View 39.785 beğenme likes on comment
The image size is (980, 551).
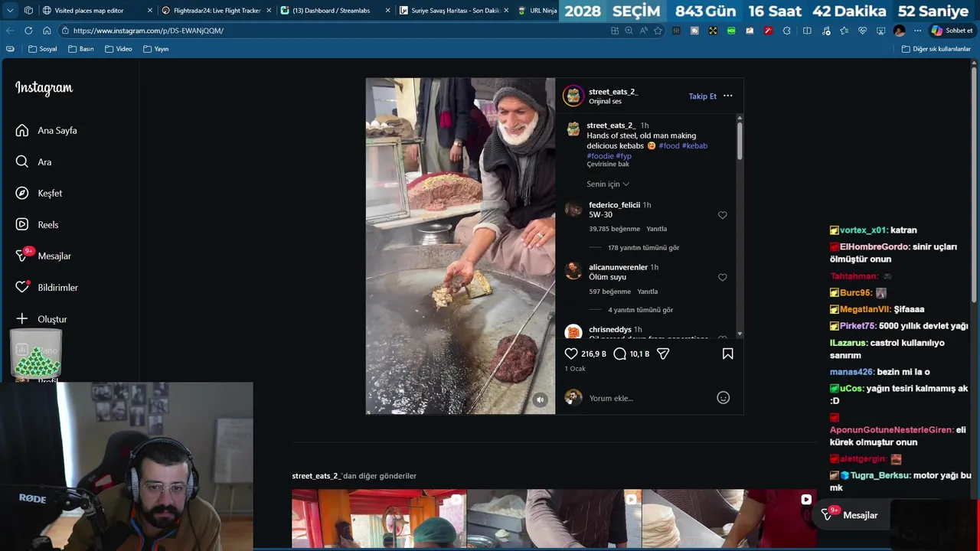click(614, 229)
